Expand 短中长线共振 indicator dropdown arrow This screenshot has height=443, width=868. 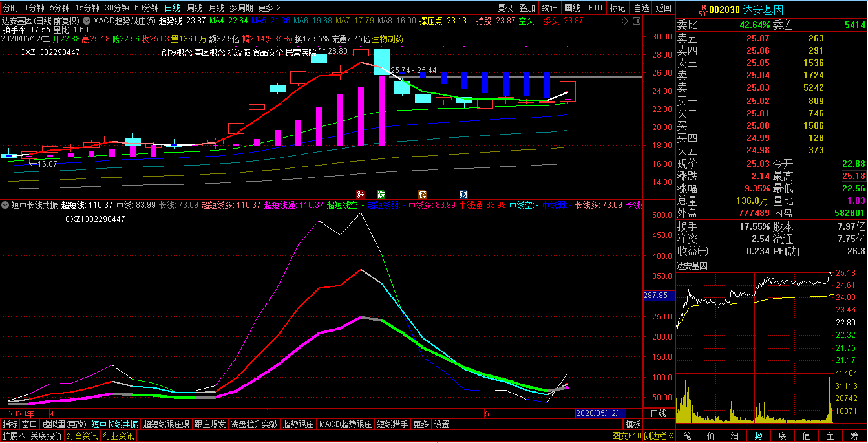tap(5, 205)
